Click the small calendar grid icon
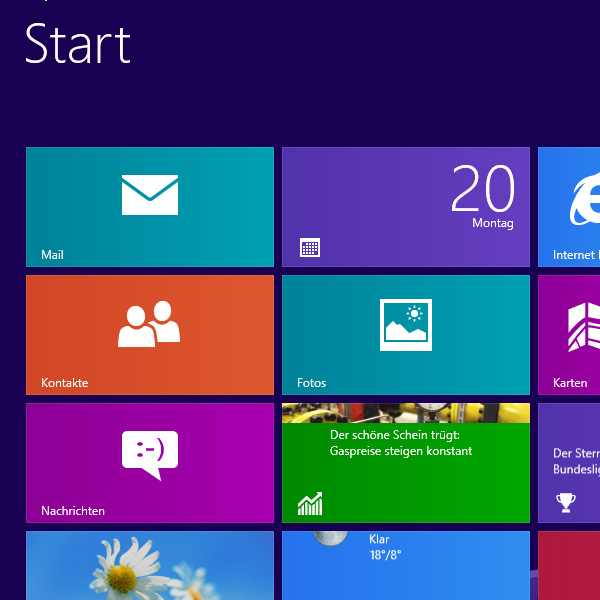600x600 pixels. [x=310, y=248]
